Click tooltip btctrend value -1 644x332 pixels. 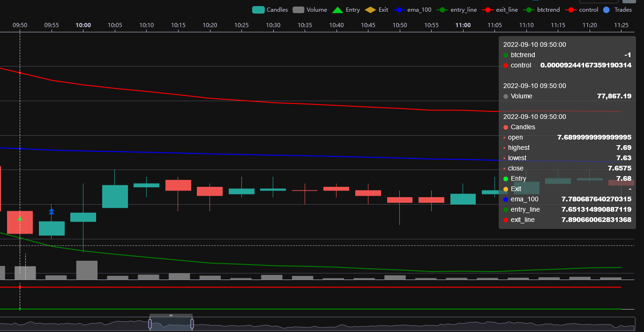click(x=628, y=55)
